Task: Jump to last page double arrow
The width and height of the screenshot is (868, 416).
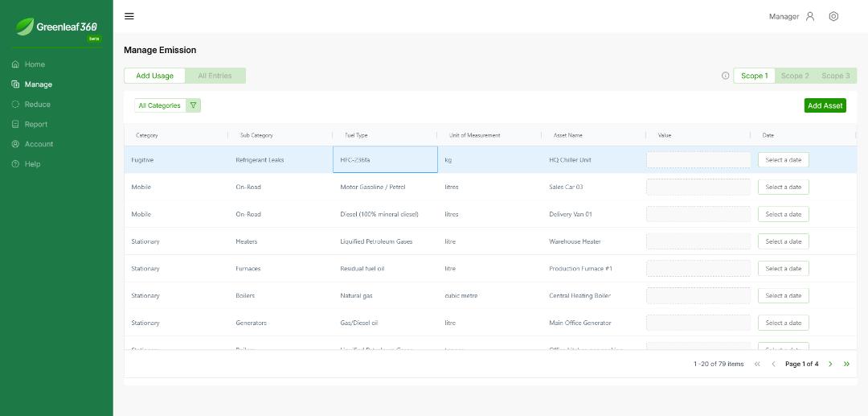Action: pos(846,364)
